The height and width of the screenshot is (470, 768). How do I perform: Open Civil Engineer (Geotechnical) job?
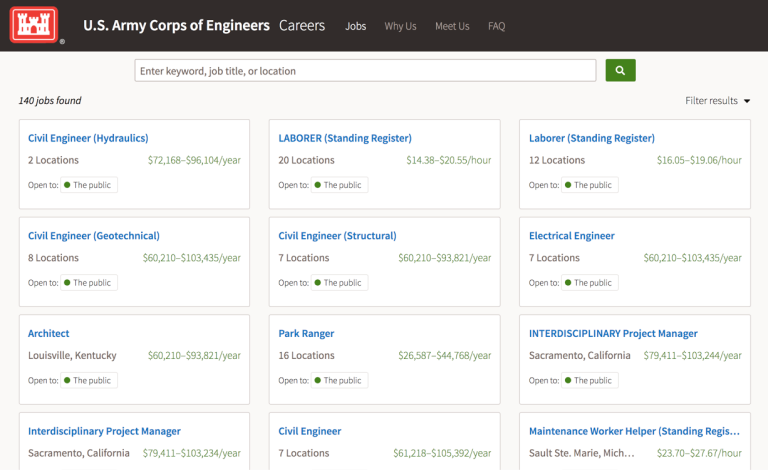coord(94,236)
